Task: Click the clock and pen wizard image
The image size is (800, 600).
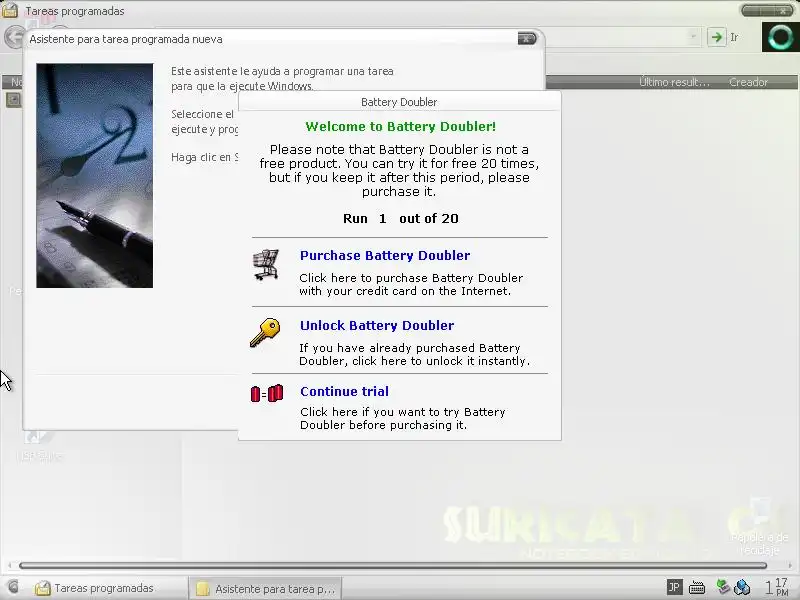Action: coord(94,176)
